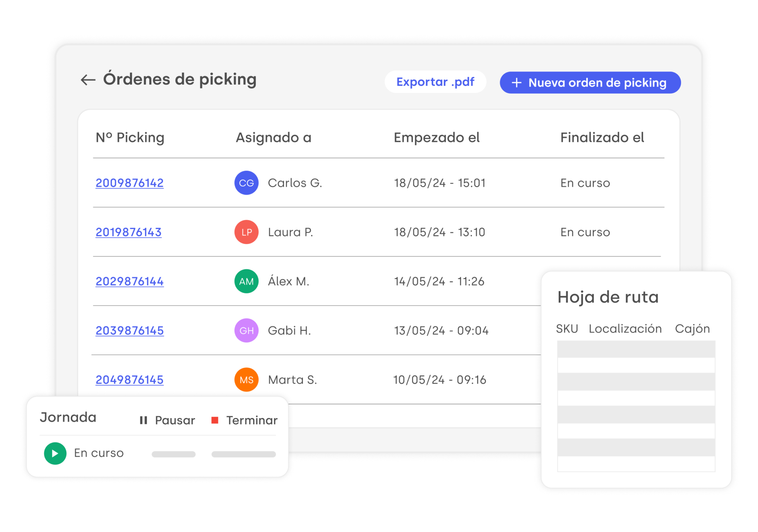Pause the Jornada with the Pausar control

click(x=167, y=420)
